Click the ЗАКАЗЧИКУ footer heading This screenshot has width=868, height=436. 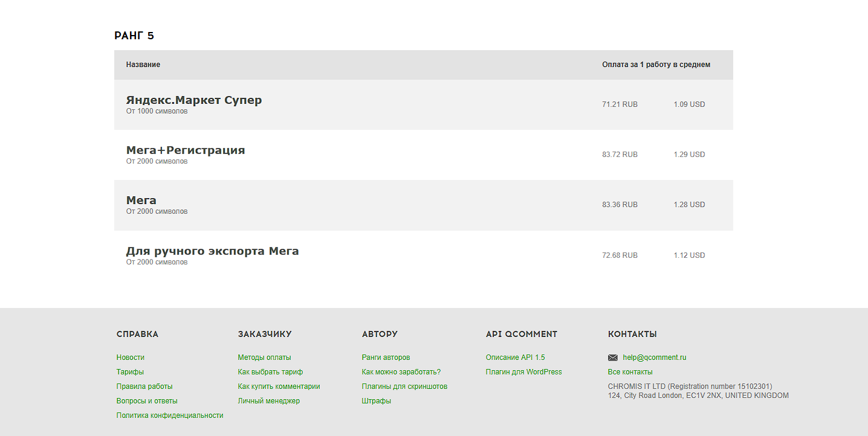(x=265, y=334)
